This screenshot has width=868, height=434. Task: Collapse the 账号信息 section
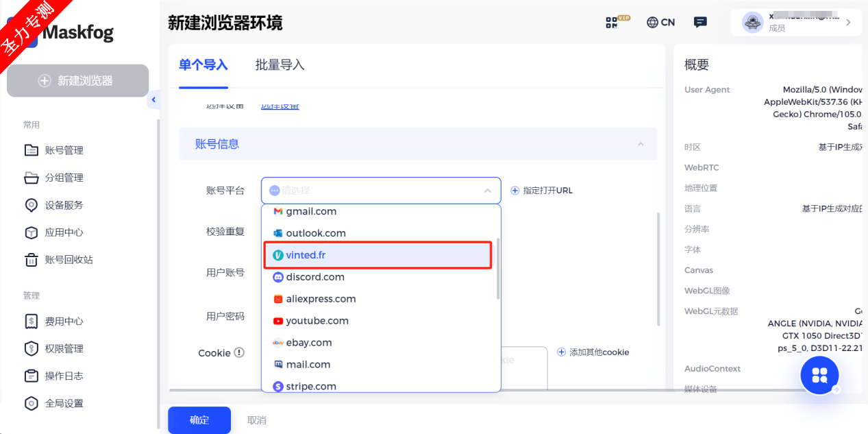pyautogui.click(x=641, y=144)
